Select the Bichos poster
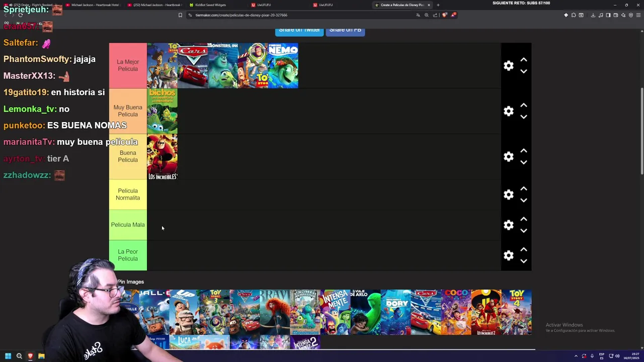 pos(162,111)
